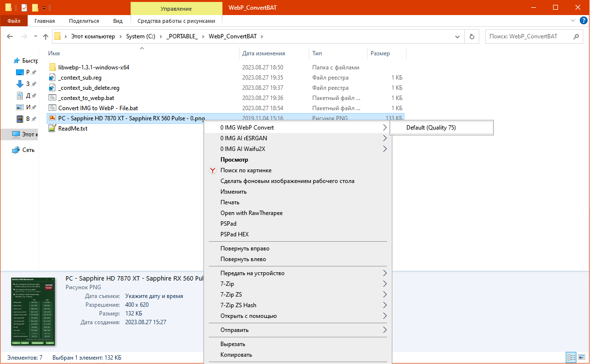Switch to large thumbnails view in status bar
590x364 pixels.
(582, 358)
